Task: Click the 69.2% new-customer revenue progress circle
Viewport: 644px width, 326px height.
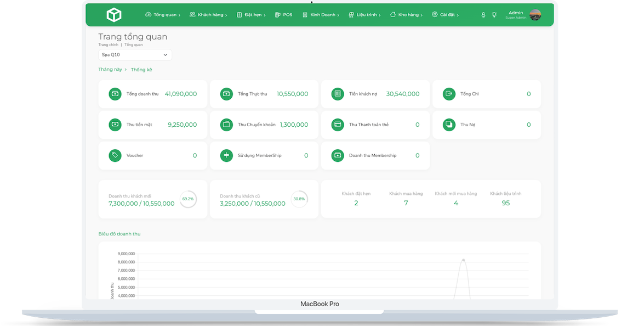Action: 188,199
